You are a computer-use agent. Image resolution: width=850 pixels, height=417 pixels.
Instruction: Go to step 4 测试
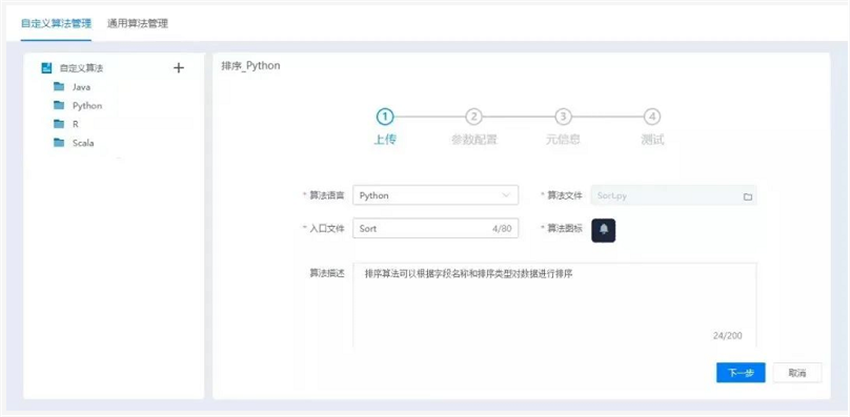point(652,117)
